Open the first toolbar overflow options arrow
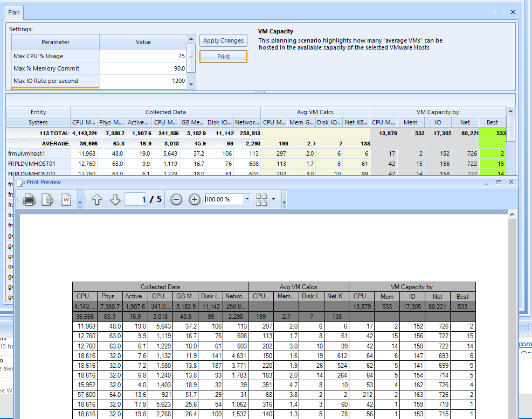The height and width of the screenshot is (419, 532). point(80,201)
